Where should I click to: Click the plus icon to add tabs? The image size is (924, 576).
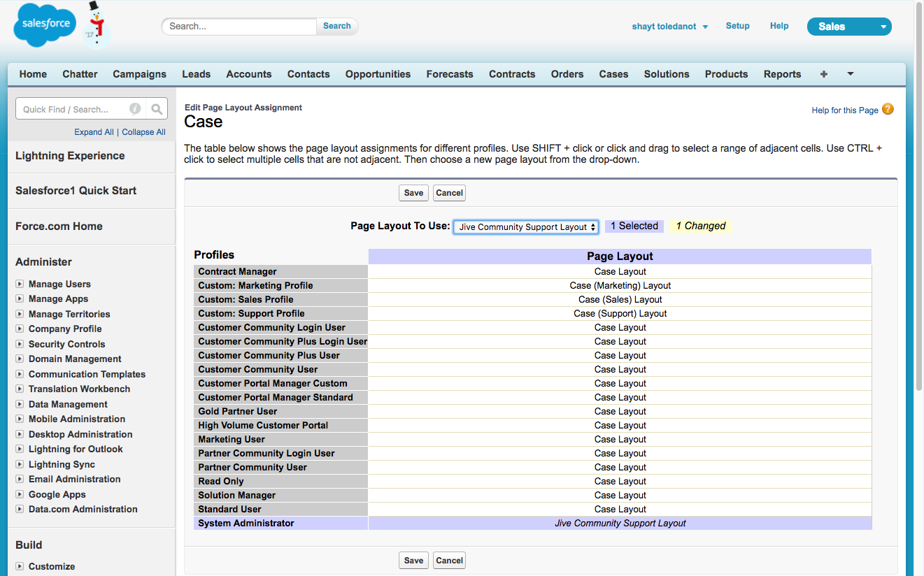(x=824, y=74)
